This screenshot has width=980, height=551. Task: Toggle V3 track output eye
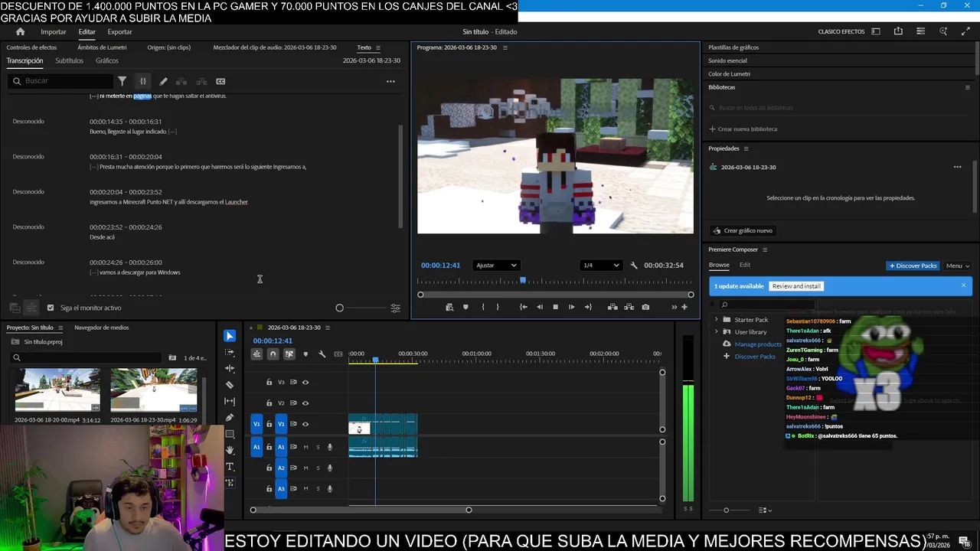pyautogui.click(x=305, y=382)
